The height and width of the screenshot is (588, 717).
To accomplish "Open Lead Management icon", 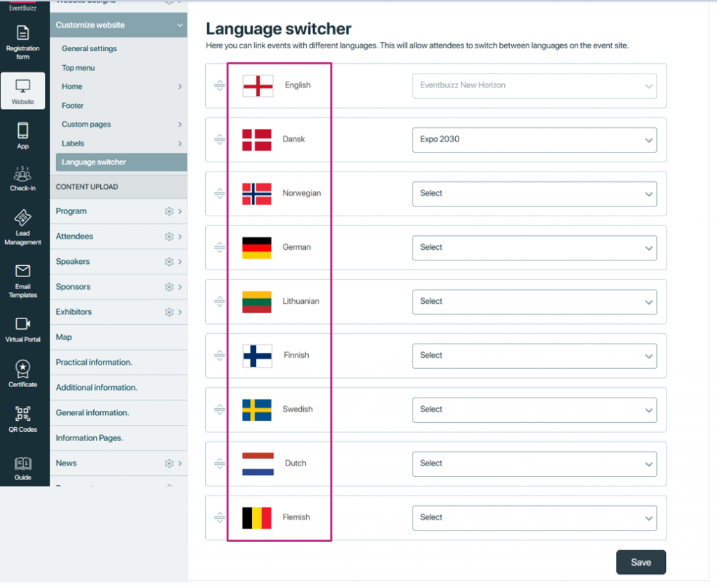I will tap(23, 218).
